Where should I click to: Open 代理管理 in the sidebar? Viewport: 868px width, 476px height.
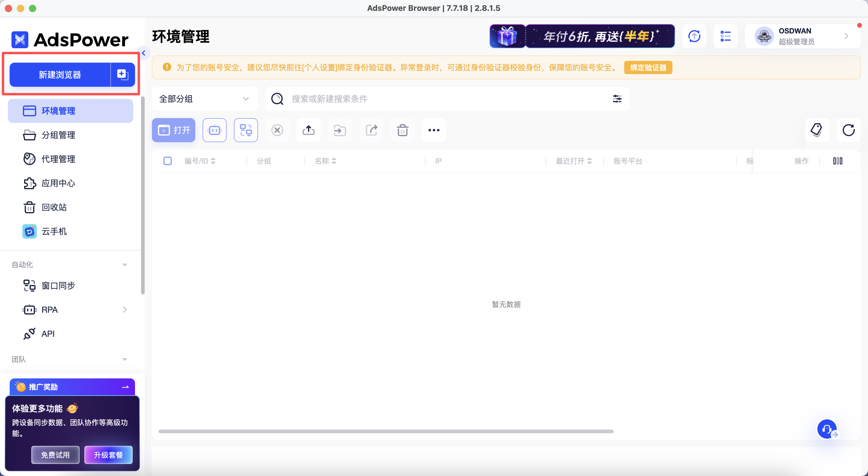pos(58,159)
